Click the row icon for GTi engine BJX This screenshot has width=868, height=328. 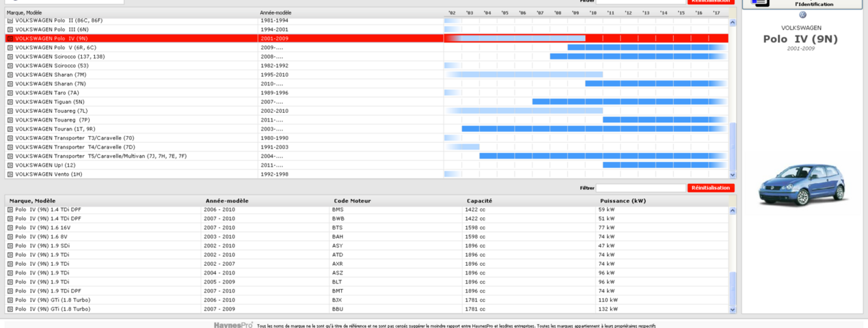point(10,300)
